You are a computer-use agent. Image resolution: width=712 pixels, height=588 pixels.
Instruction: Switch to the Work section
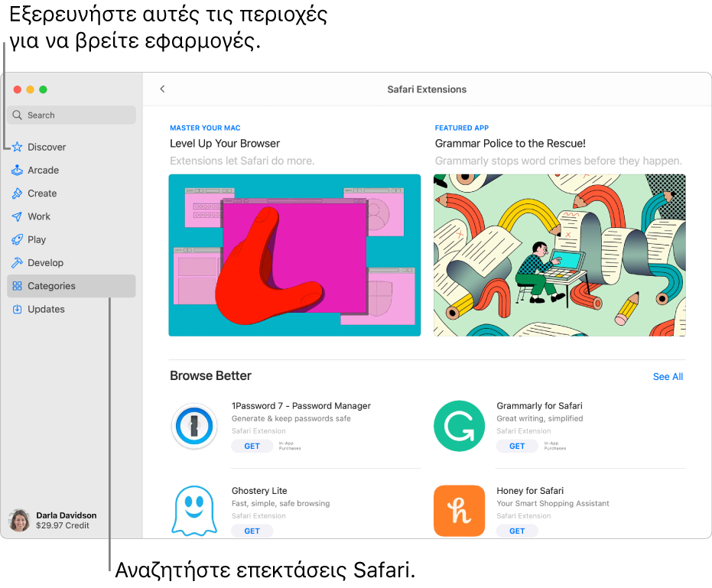tap(71, 216)
